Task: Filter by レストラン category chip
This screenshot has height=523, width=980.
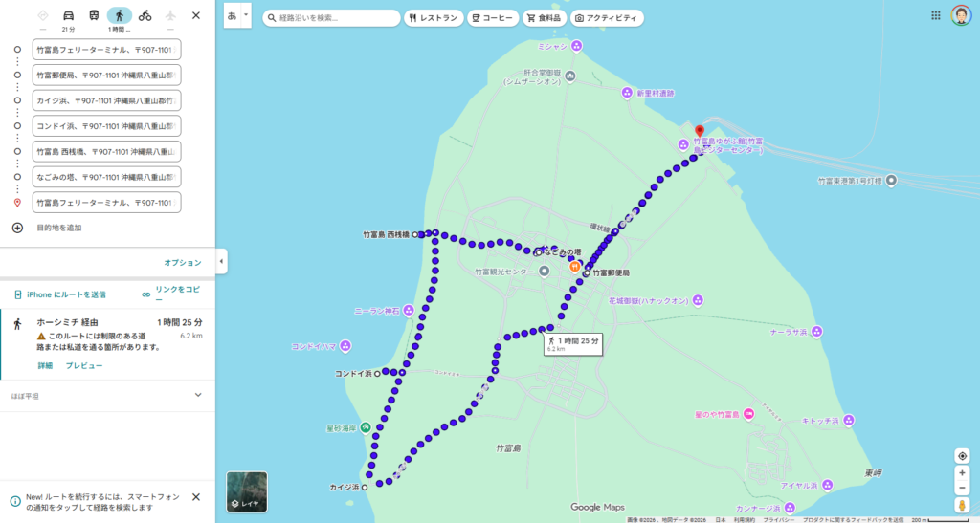Action: [434, 18]
